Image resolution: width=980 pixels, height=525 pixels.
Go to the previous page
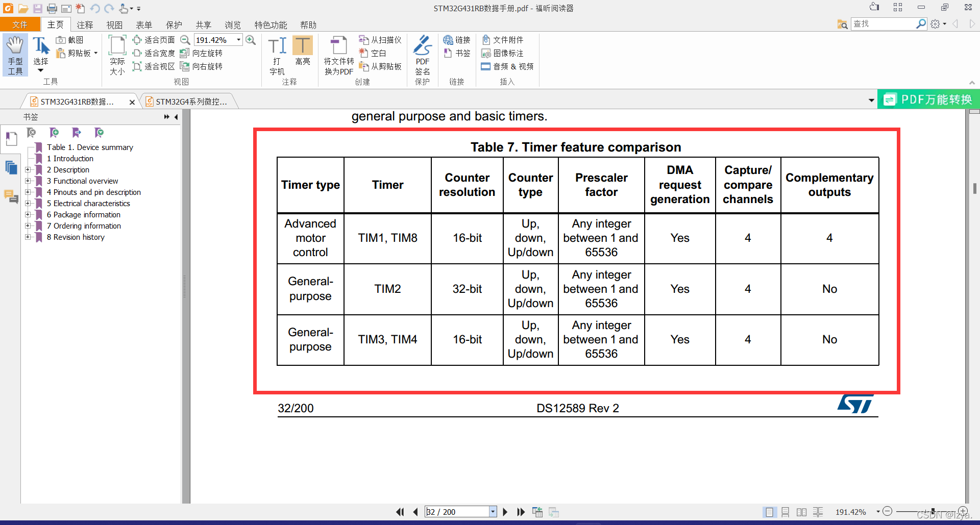point(415,512)
